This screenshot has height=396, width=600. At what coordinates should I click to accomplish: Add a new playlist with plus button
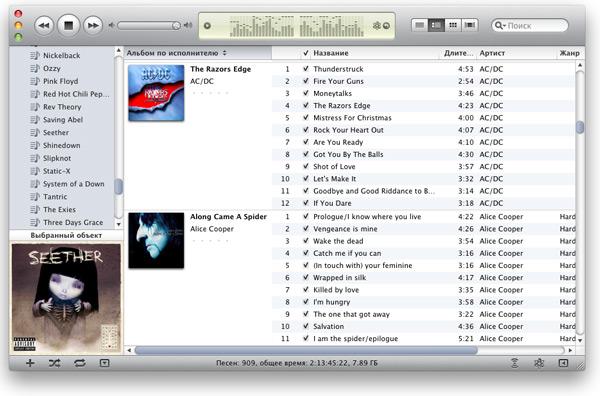point(30,363)
